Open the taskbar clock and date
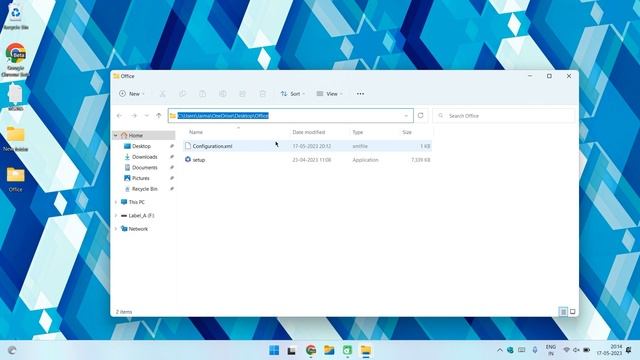The width and height of the screenshot is (640, 360). coord(609,350)
